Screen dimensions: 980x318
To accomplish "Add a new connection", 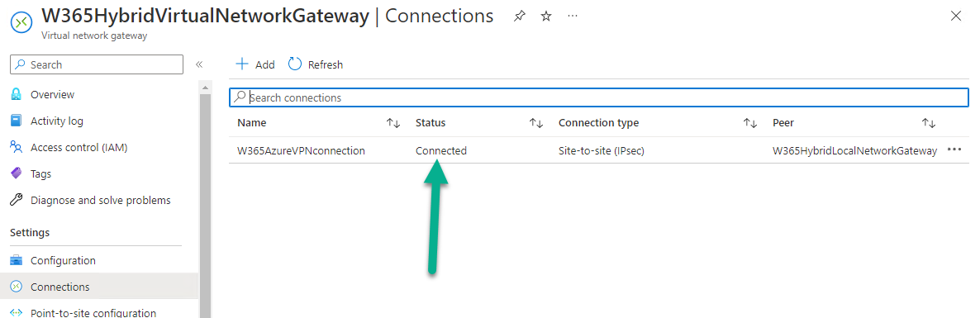I will (x=255, y=64).
